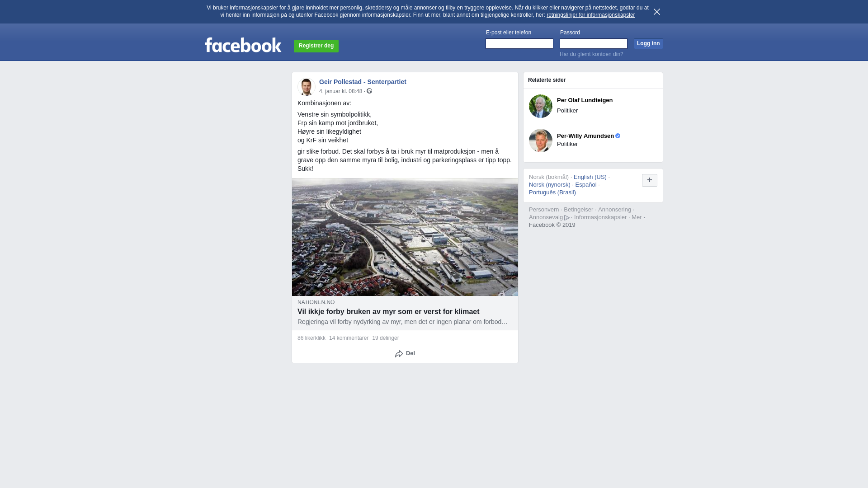
Task: Focus the E-post eller telefon field
Action: point(519,43)
